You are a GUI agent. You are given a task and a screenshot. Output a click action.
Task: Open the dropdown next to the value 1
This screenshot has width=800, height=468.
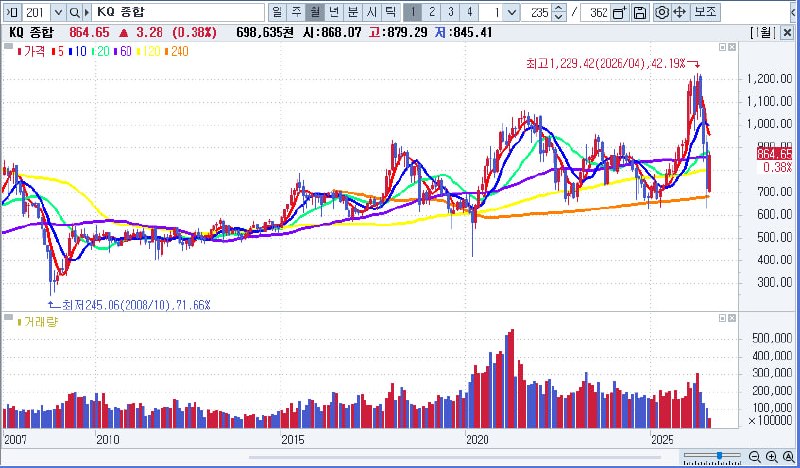coord(512,13)
